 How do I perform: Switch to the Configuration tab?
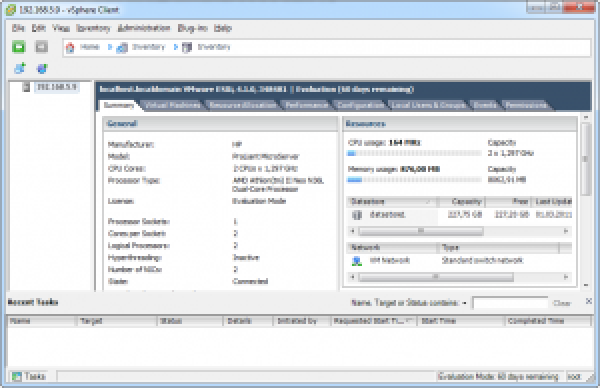pyautogui.click(x=360, y=105)
